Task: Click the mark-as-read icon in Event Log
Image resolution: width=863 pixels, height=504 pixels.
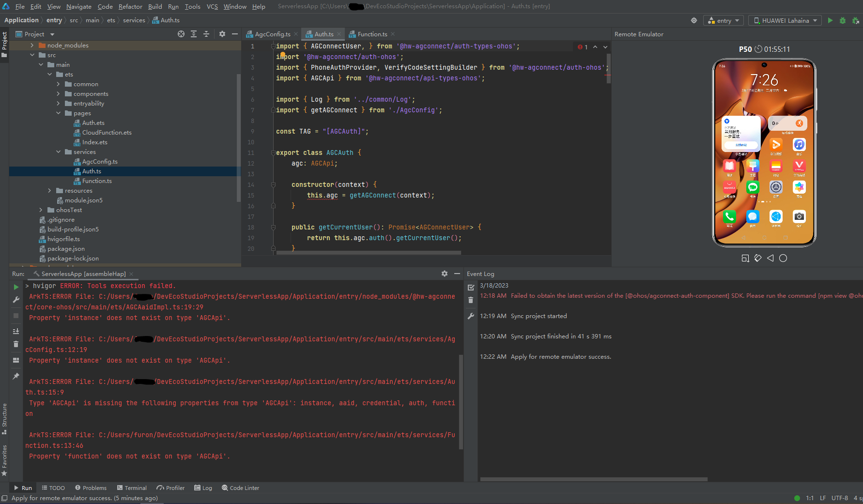Action: [471, 287]
